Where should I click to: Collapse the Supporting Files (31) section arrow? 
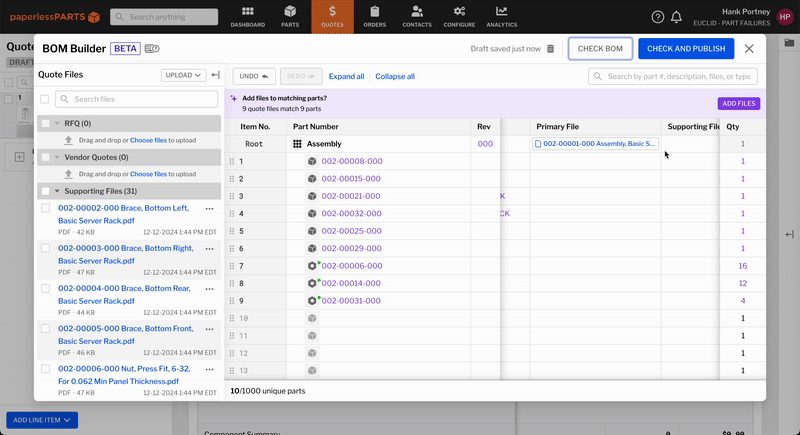[57, 191]
